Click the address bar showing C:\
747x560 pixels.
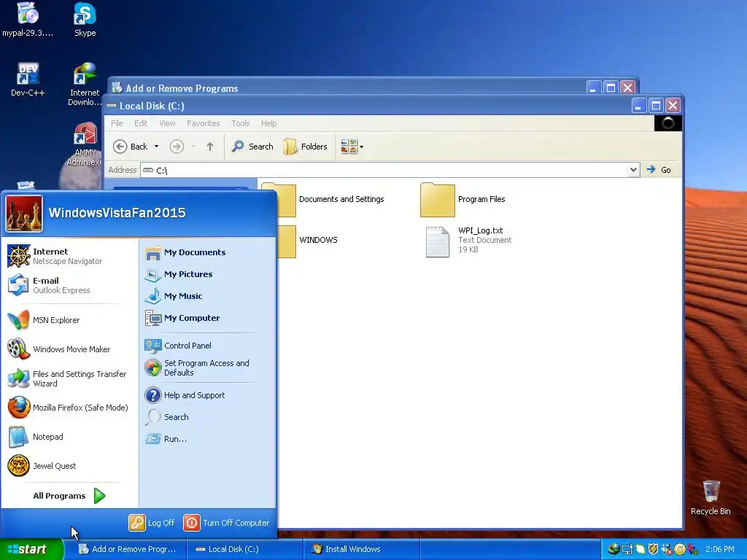(384, 170)
